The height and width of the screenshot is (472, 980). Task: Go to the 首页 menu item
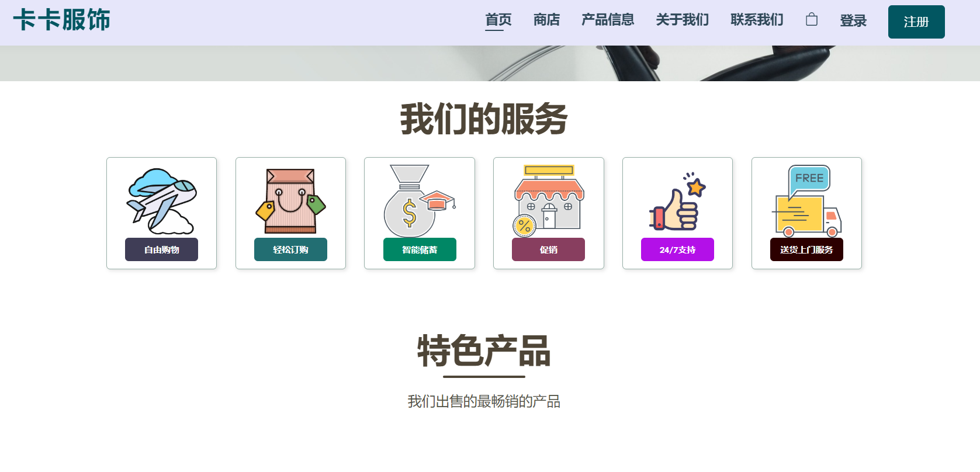click(498, 20)
